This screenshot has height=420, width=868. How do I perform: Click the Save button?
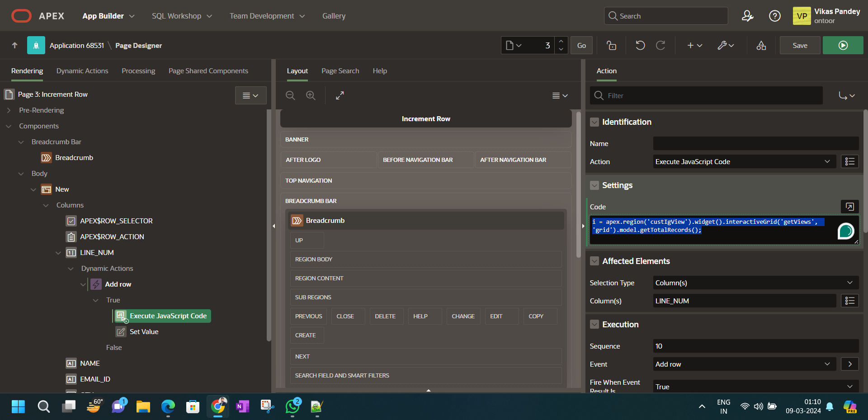(800, 45)
